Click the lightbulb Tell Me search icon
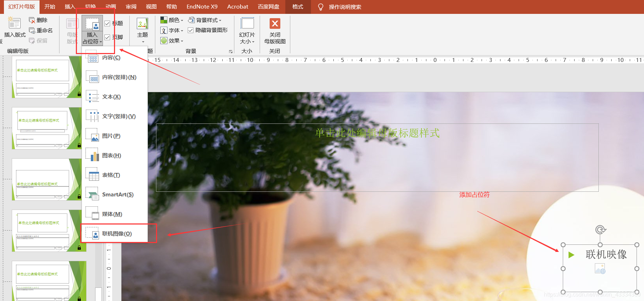This screenshot has width=644, height=301. point(321,7)
